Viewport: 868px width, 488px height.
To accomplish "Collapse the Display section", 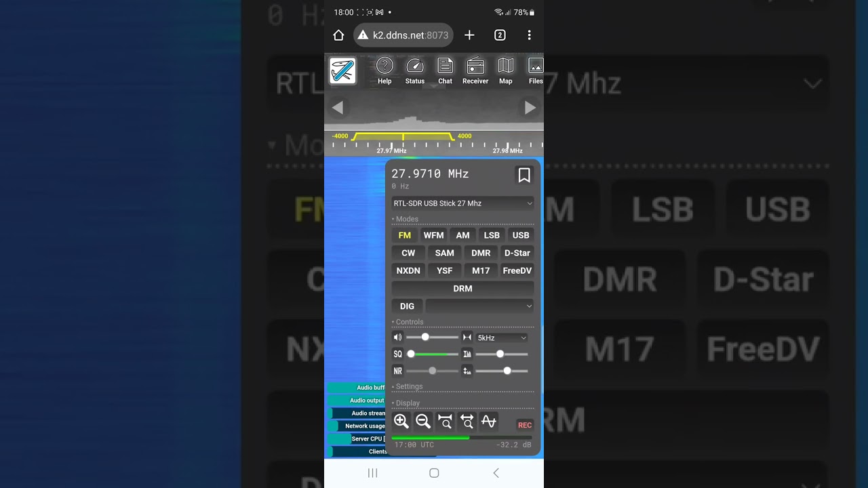I will pyautogui.click(x=406, y=403).
